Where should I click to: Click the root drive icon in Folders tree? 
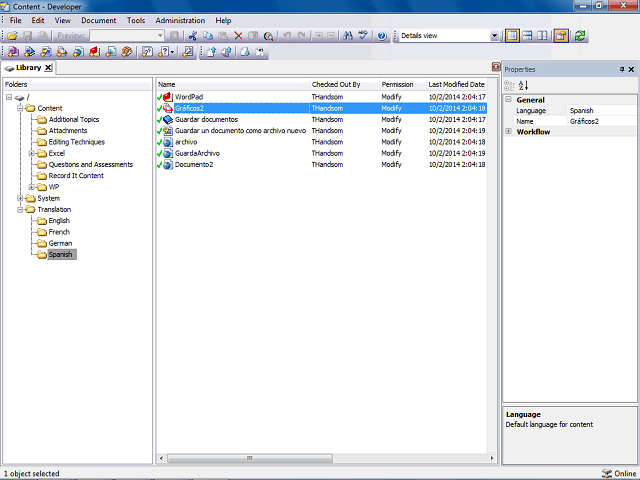pos(19,98)
